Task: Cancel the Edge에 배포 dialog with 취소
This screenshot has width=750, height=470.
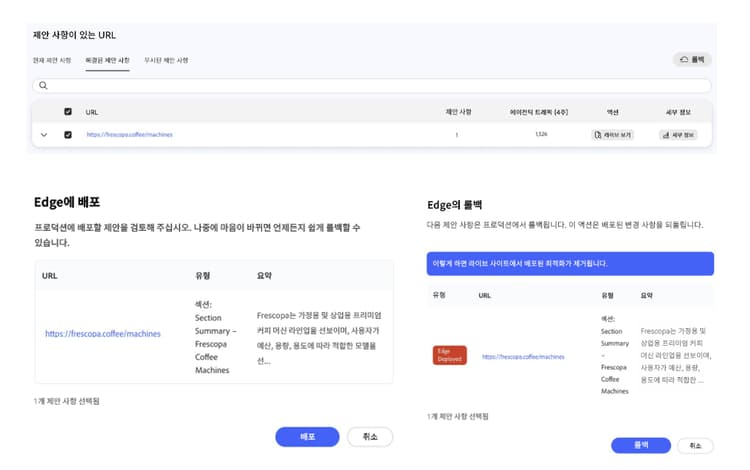Action: 370,437
